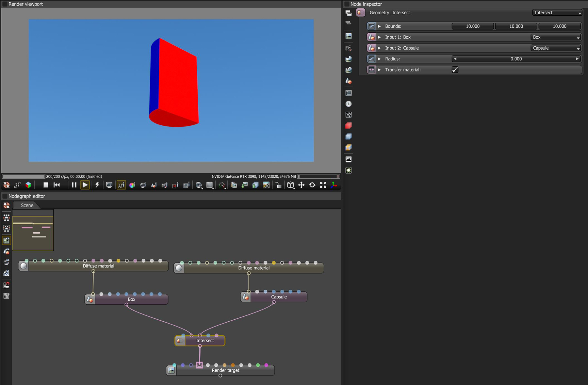Toggle the viewport lock icon
This screenshot has height=385, width=588.
click(x=278, y=185)
